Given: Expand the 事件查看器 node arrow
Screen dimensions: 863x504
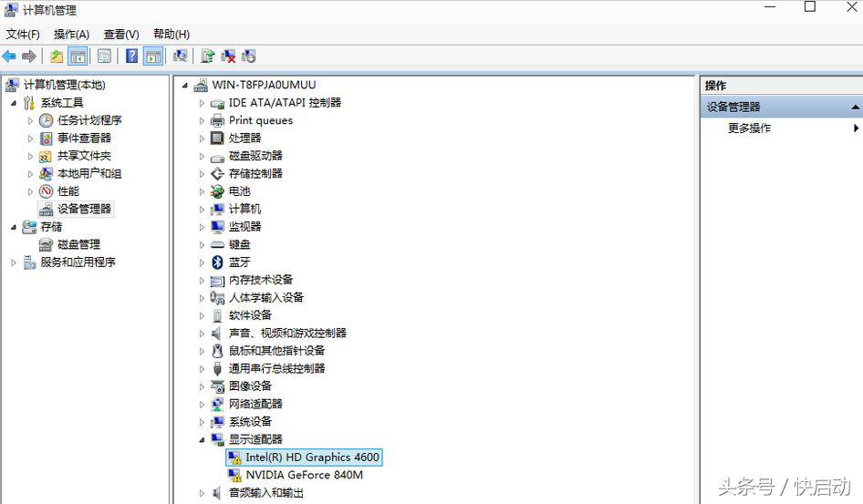Looking at the screenshot, I should (x=30, y=139).
